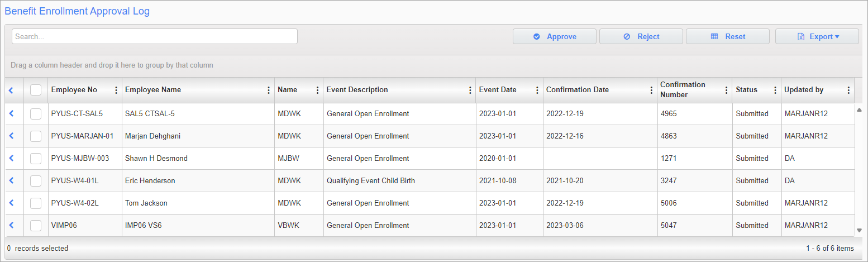The height and width of the screenshot is (262, 868).
Task: Open the Confirmation Number column menu icon
Action: [x=726, y=90]
